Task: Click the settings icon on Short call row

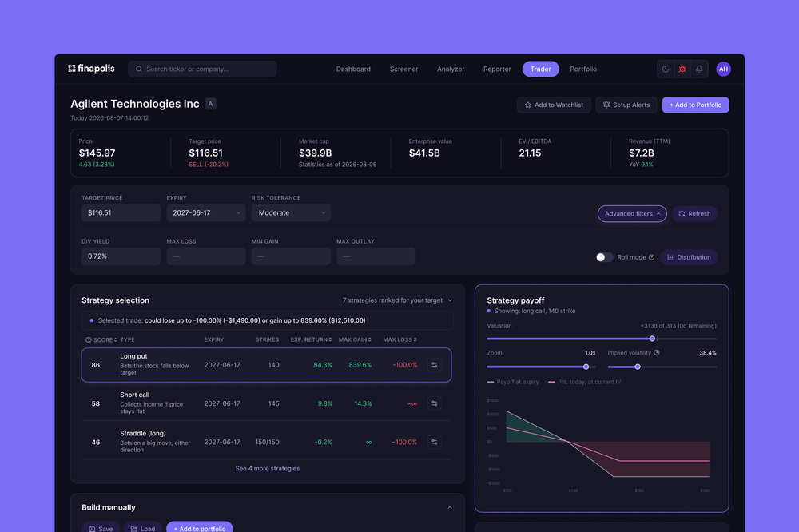Action: click(434, 403)
